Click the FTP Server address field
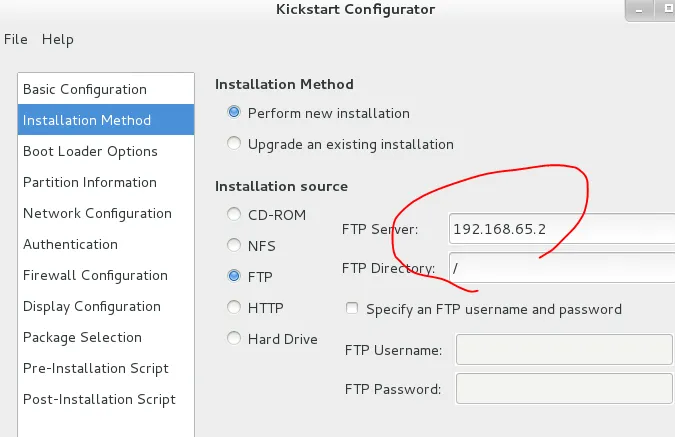Screen dimensions: 675x437 coord(560,229)
